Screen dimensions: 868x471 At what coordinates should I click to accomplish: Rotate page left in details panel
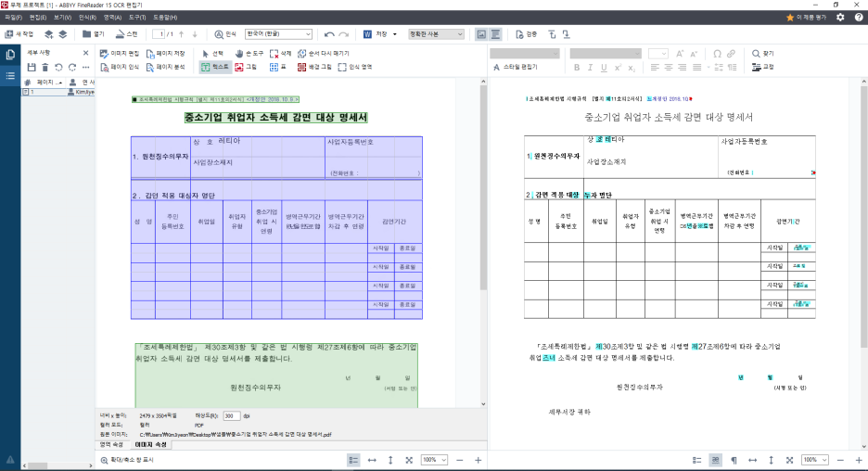tap(58, 68)
